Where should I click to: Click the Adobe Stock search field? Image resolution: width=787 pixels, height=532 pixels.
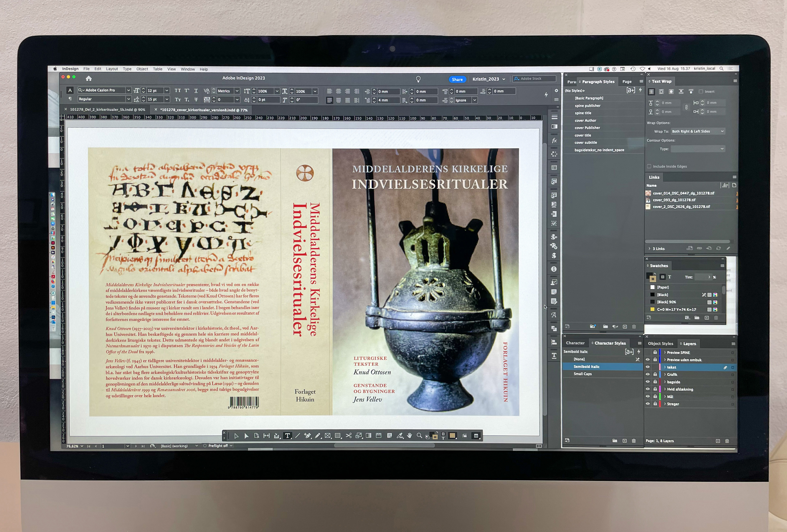point(534,79)
